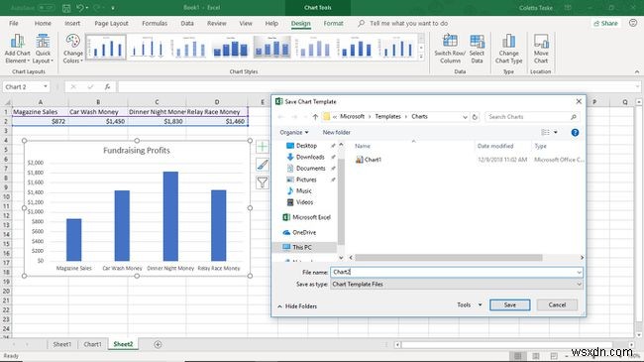Click Tell me what you want search
644x362 pixels.
click(x=408, y=24)
